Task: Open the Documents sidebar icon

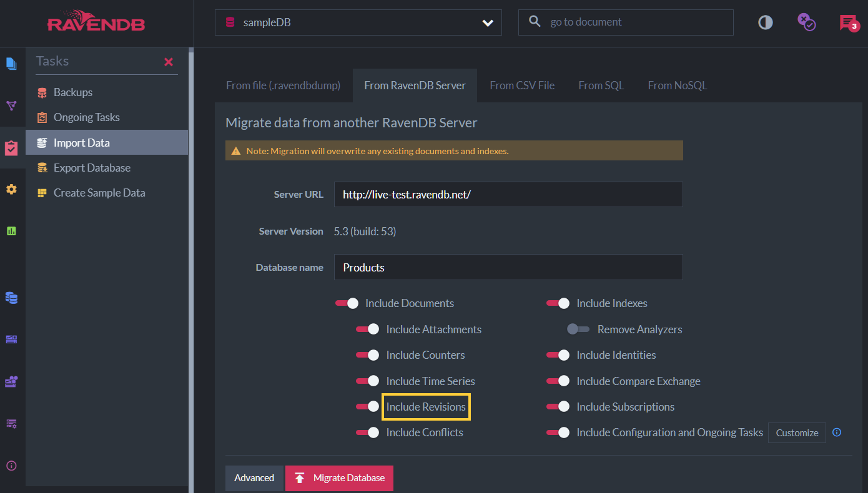Action: coord(11,63)
